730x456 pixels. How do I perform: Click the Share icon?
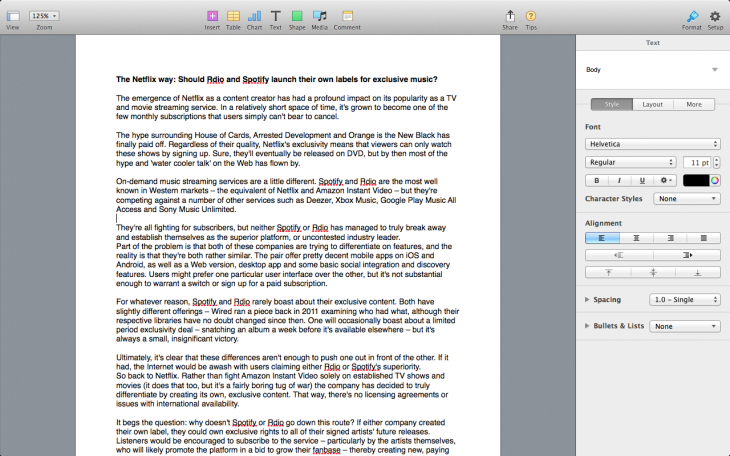[510, 17]
